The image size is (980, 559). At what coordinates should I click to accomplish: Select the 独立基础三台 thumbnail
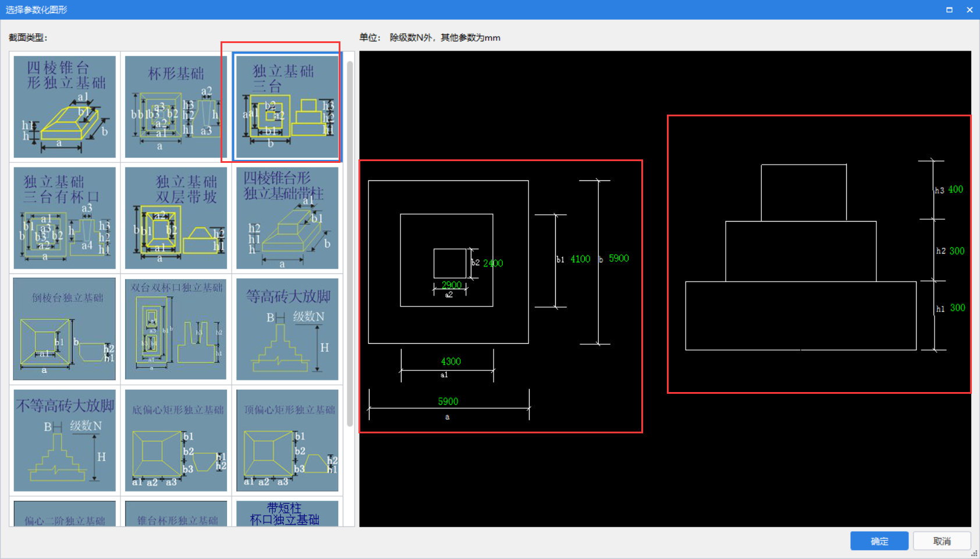click(287, 106)
